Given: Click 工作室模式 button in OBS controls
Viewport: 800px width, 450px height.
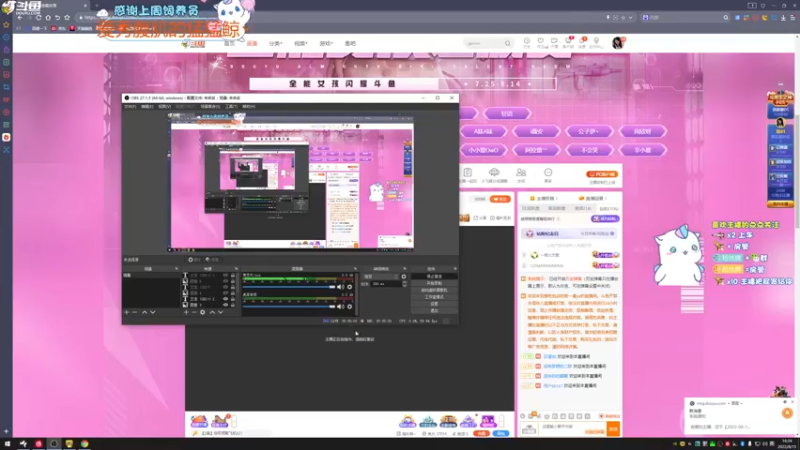Looking at the screenshot, I should point(434,297).
